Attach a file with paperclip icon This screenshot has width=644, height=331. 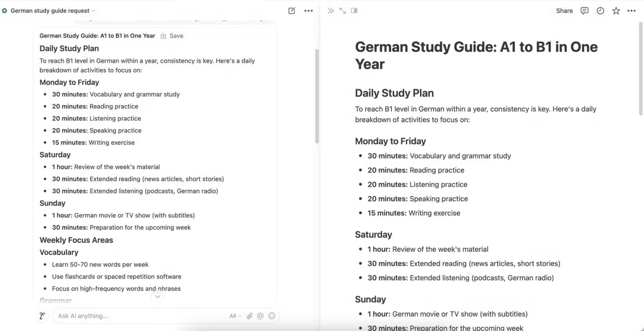(249, 316)
